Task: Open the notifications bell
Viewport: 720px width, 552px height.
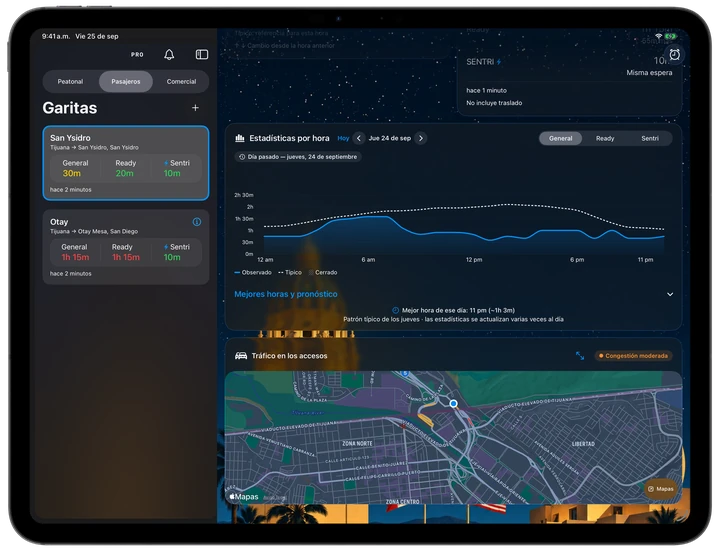Action: 169,55
